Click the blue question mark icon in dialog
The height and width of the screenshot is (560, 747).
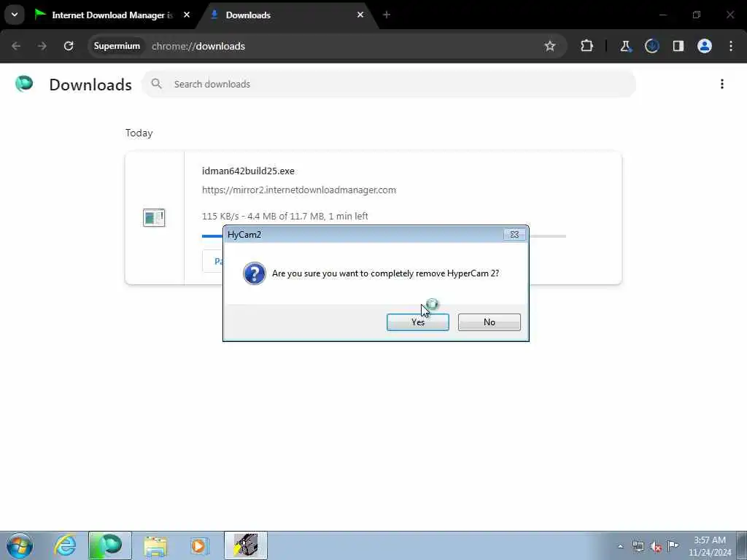coord(255,273)
